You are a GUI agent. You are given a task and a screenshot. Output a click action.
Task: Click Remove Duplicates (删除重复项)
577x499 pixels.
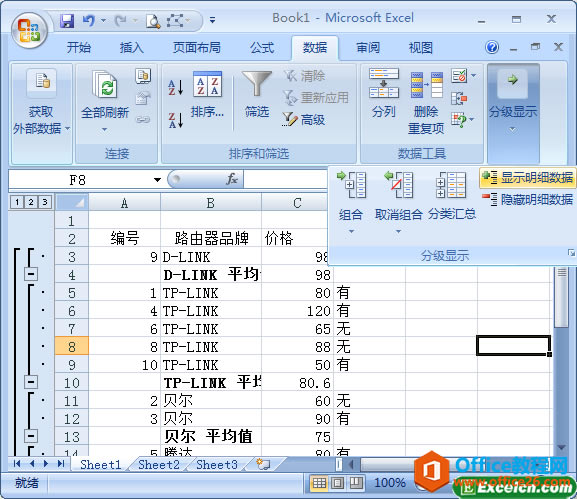[x=426, y=102]
